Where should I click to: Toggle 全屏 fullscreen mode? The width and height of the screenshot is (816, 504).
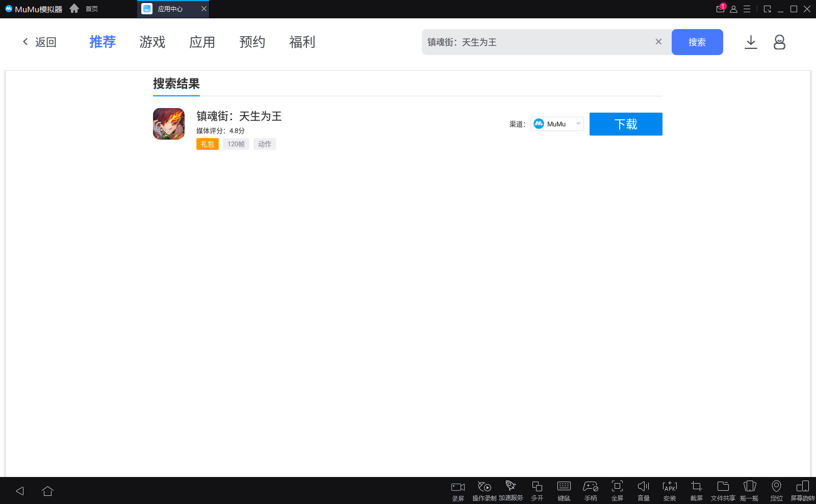click(617, 491)
